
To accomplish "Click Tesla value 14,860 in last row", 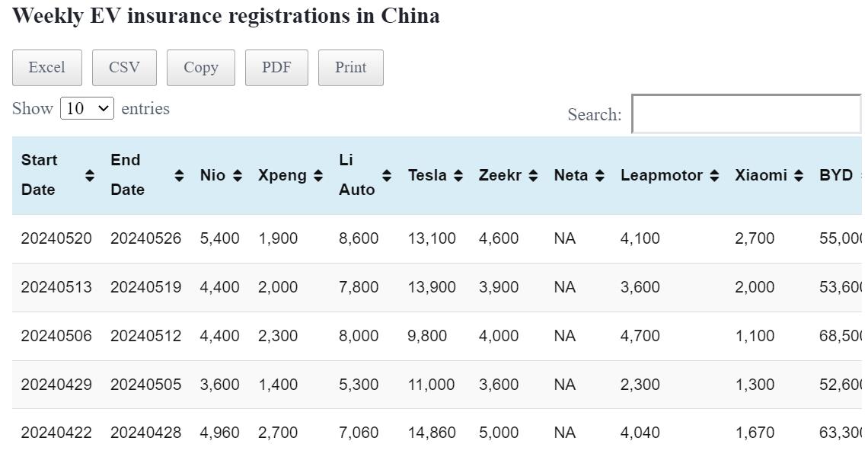I will coord(432,433).
